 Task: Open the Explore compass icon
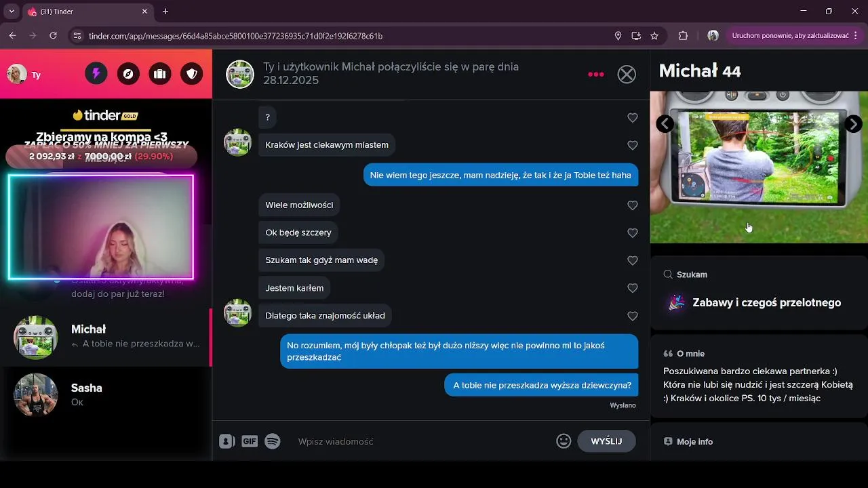[x=128, y=74]
